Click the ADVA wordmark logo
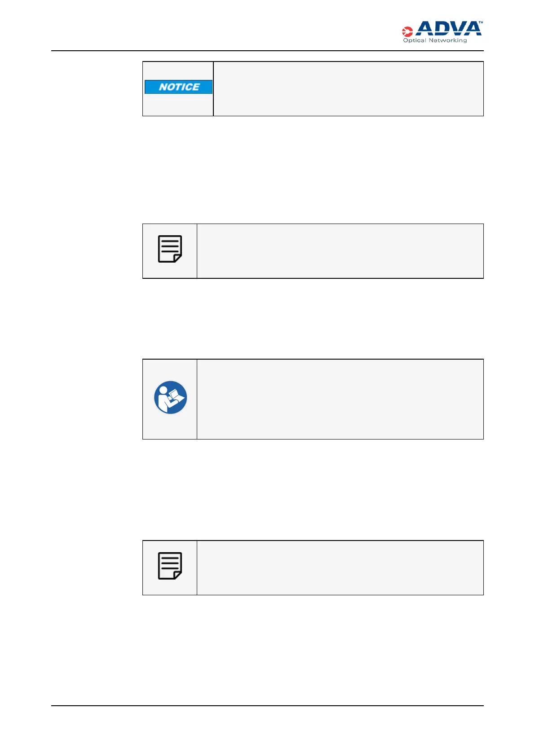535x756 pixels. [x=448, y=29]
